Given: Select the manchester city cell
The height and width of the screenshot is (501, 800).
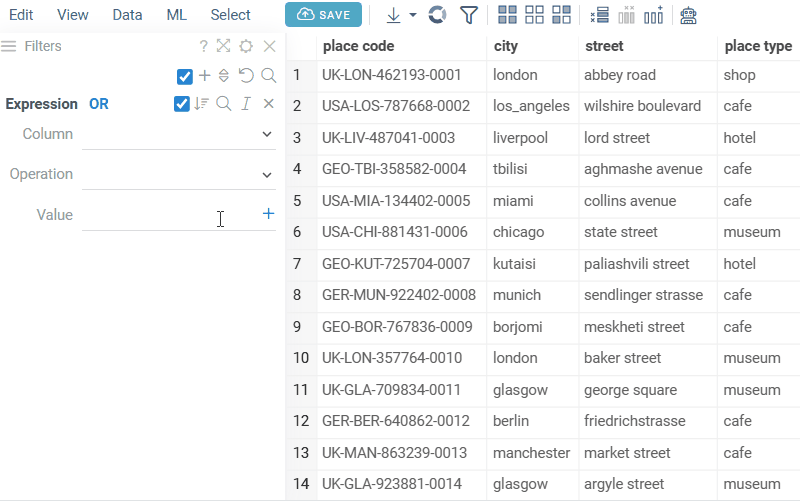Looking at the screenshot, I should (x=533, y=453).
